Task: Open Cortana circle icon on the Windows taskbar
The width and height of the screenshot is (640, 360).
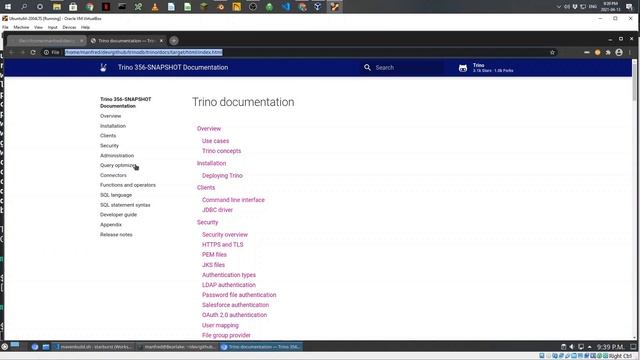Action: pyautogui.click(x=40, y=7)
